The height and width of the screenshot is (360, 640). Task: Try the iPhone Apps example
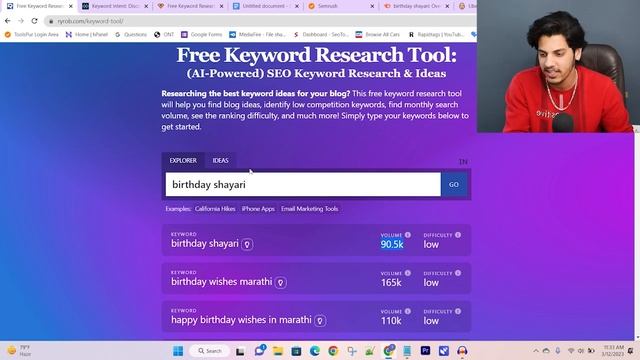click(258, 209)
